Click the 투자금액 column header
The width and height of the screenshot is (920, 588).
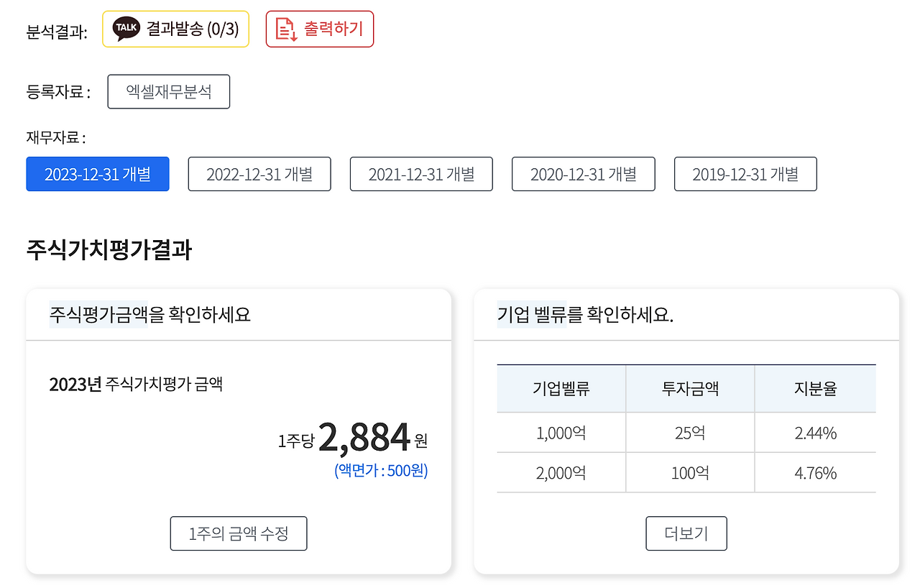[x=690, y=387]
